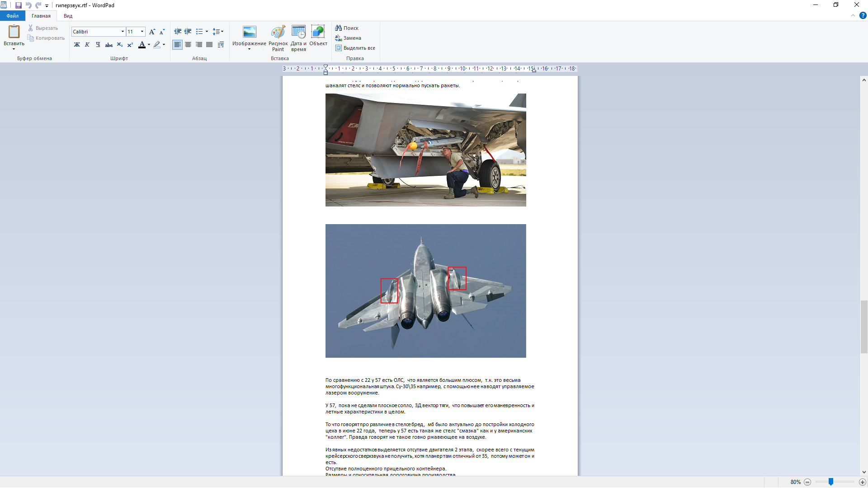Click the Замена replace button
This screenshot has height=488, width=868.
pos(348,38)
